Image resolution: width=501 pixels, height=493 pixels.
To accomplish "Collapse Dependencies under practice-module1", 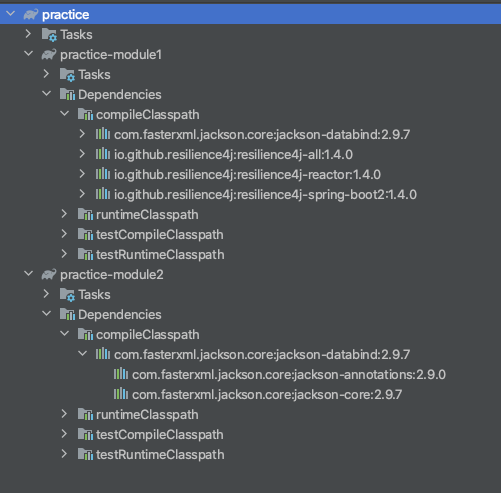I will coord(47,94).
